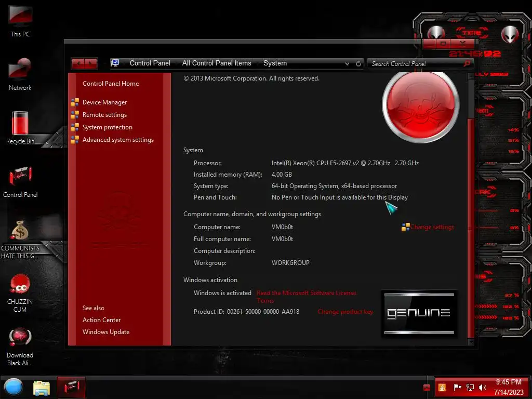Select the COMMUNISTS HATE THIS G... money bag icon
The height and width of the screenshot is (399, 532).
click(20, 239)
